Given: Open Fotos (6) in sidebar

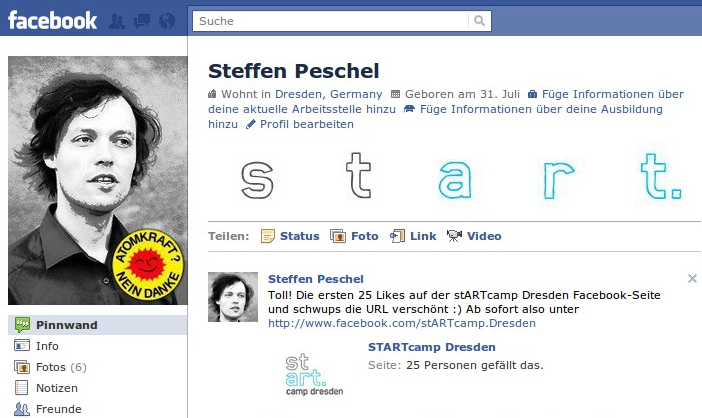Looking at the screenshot, I should pyautogui.click(x=98, y=367).
